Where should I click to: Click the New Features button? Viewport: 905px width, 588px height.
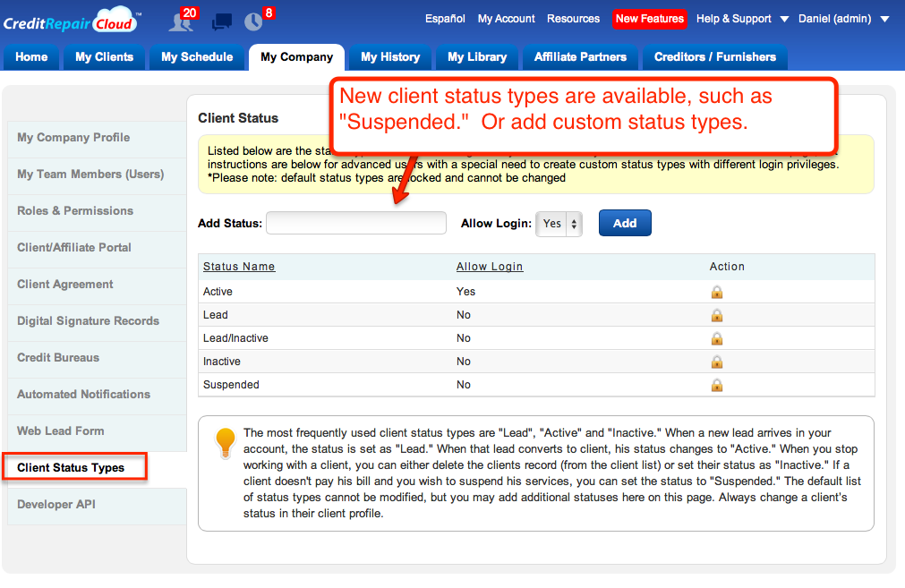click(650, 19)
